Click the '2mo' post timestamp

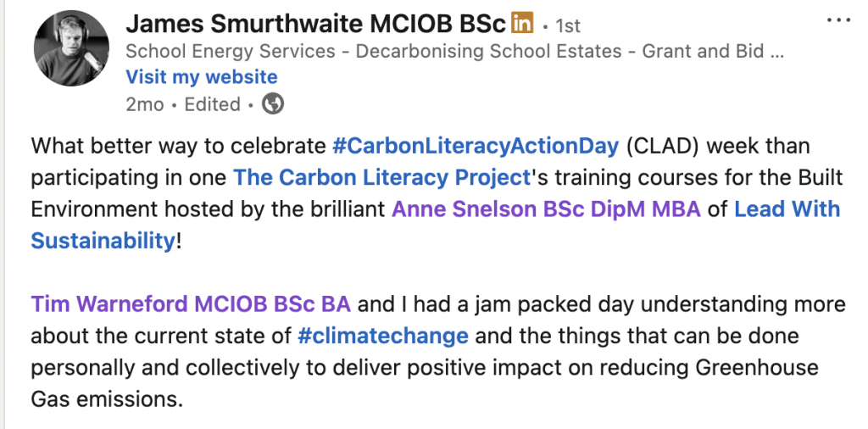point(143,104)
